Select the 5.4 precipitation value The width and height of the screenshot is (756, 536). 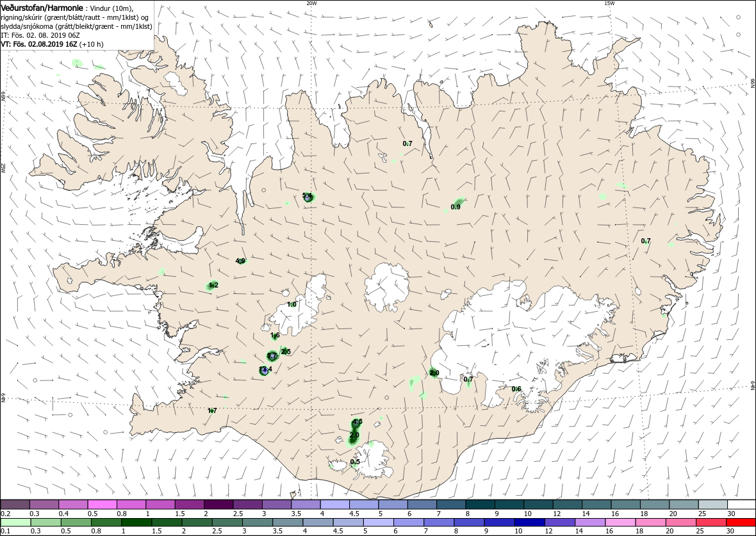pyautogui.click(x=307, y=195)
